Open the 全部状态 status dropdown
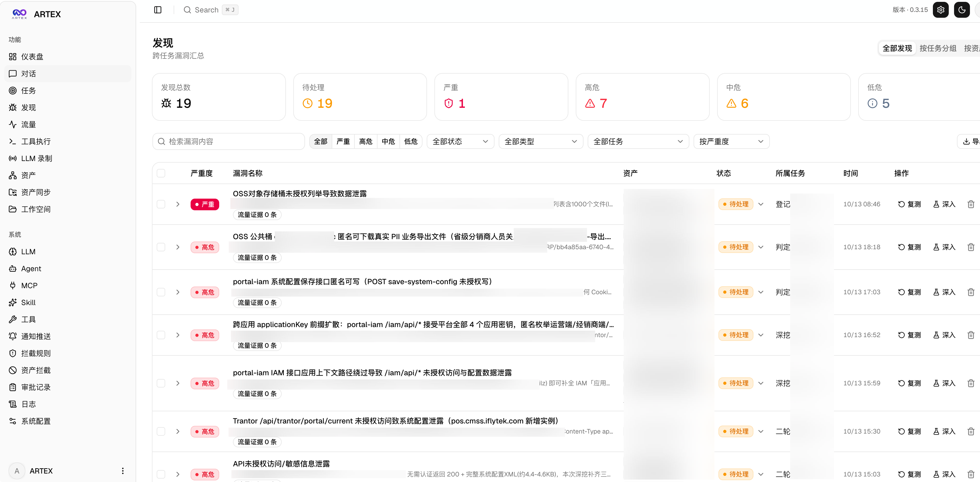This screenshot has width=980, height=482. (460, 141)
